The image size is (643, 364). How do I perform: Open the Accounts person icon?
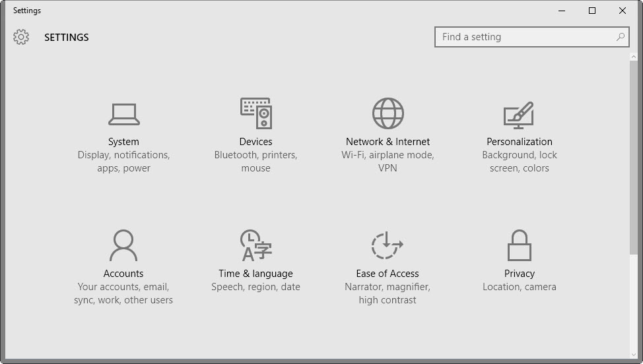pos(123,245)
